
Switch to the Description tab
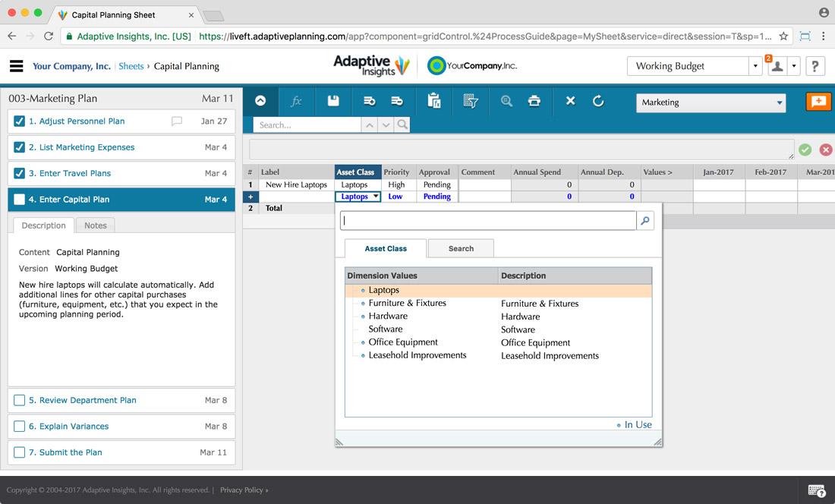pos(44,225)
